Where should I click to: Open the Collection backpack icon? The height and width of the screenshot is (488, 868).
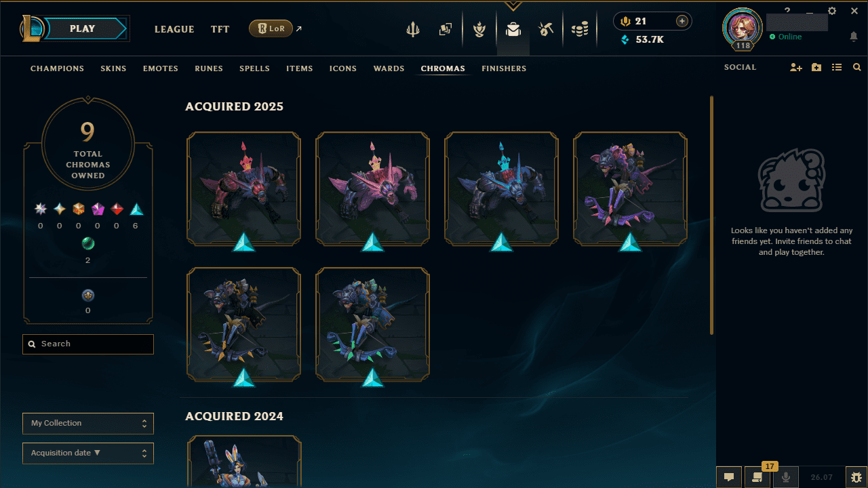click(513, 29)
